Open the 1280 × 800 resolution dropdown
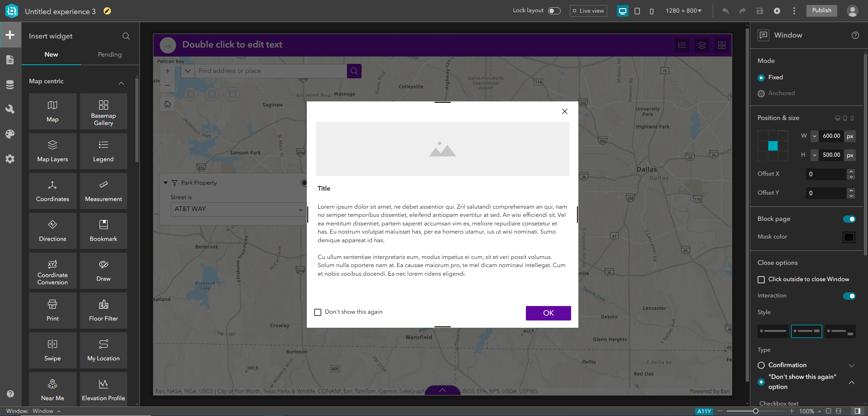Image resolution: width=868 pixels, height=416 pixels. (x=683, y=10)
